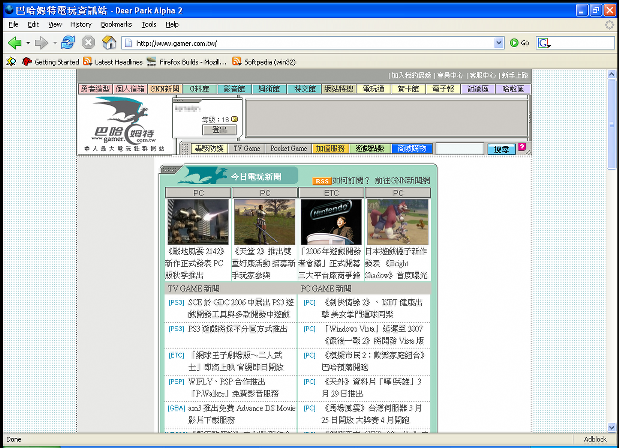Open the Tools menu
This screenshot has width=619, height=448.
pyautogui.click(x=149, y=23)
